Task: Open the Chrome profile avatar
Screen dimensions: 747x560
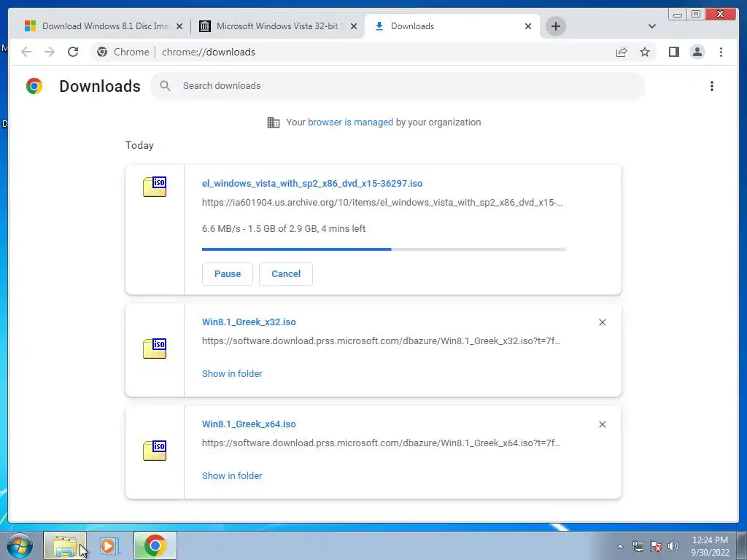Action: tap(697, 52)
